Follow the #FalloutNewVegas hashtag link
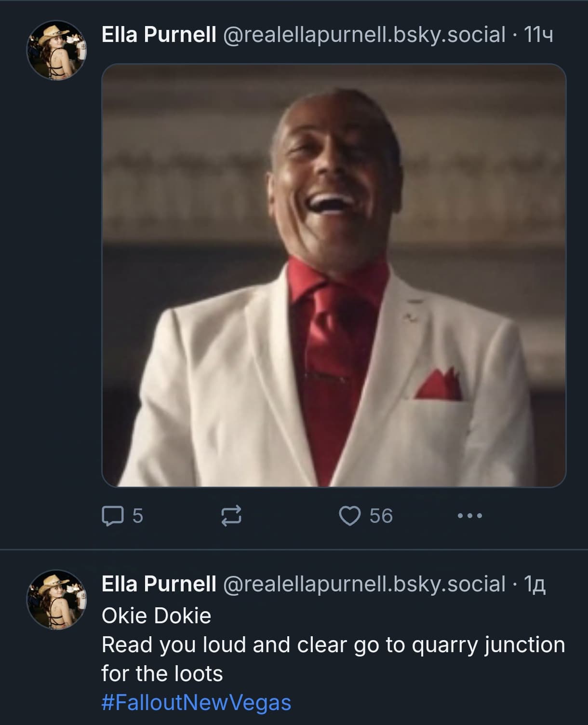Image resolution: width=588 pixels, height=725 pixels. point(196,702)
